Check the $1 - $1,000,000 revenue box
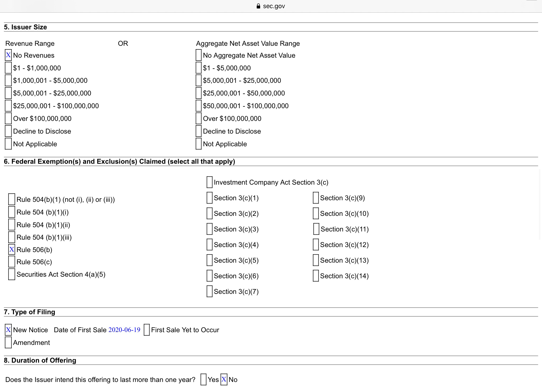 pyautogui.click(x=8, y=68)
